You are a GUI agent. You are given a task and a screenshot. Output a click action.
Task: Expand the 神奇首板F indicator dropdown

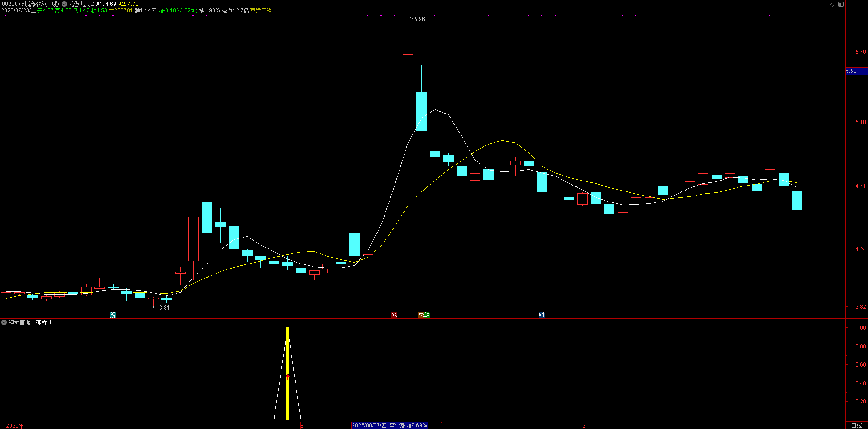(x=4, y=322)
